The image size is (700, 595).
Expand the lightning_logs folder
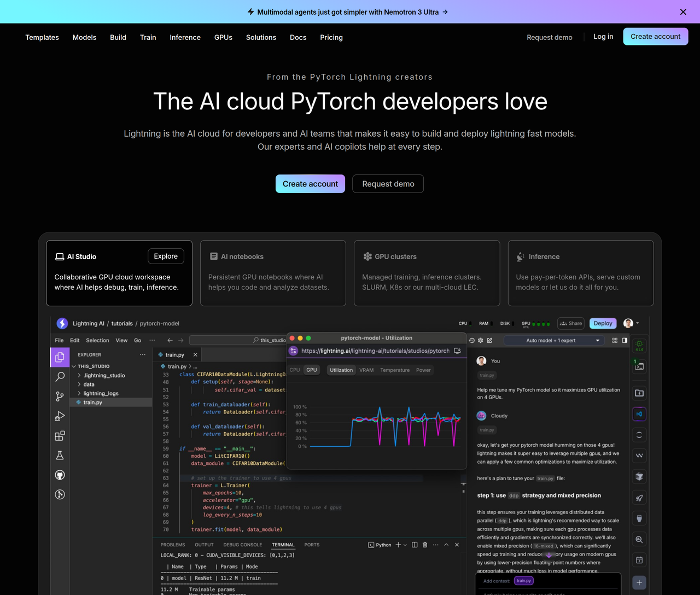click(x=98, y=394)
